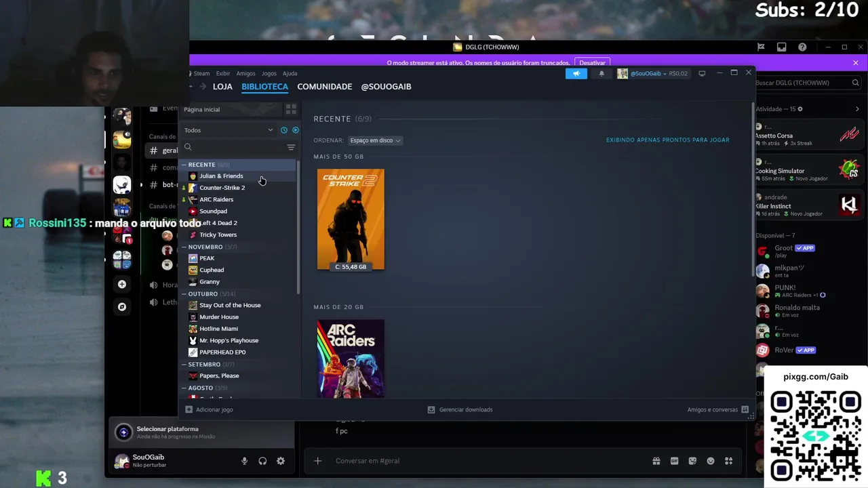Open the Jogos menu

tap(269, 73)
